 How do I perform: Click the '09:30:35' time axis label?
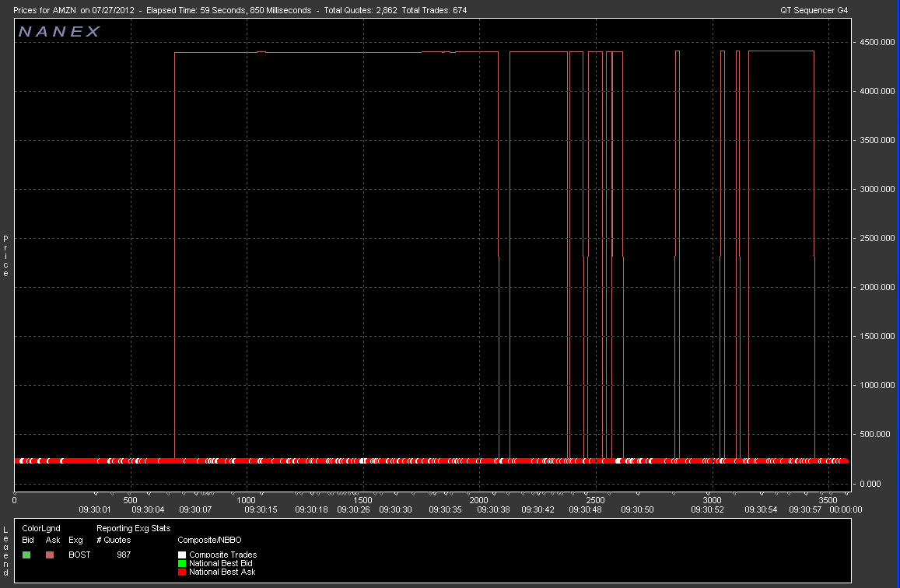445,509
